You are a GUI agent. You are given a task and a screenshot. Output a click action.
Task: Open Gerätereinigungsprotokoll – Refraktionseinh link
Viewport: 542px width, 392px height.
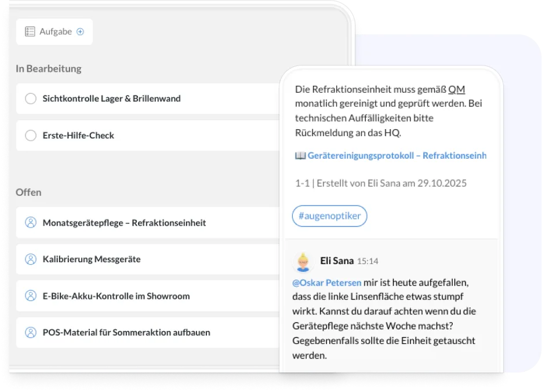397,156
